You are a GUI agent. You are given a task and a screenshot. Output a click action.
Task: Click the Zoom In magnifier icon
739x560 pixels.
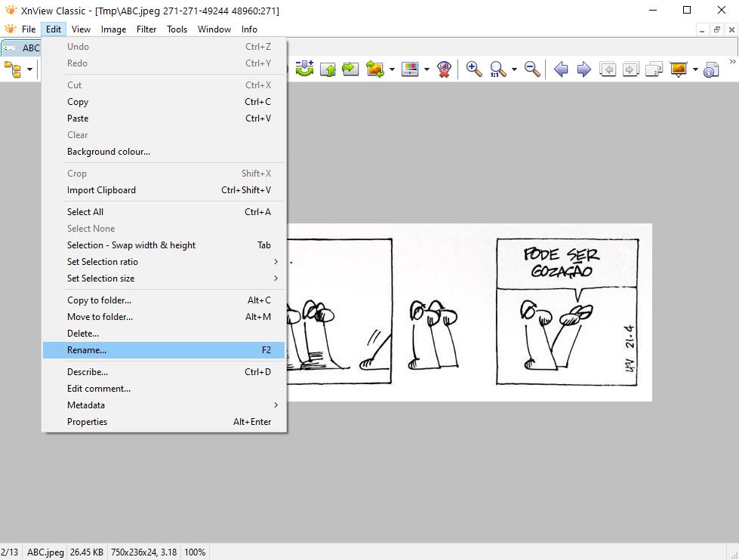(473, 69)
